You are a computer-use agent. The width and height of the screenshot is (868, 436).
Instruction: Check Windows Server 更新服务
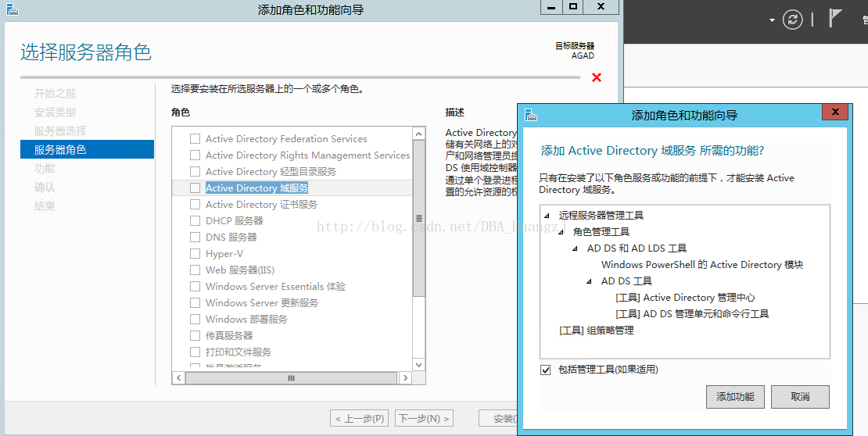coord(195,302)
